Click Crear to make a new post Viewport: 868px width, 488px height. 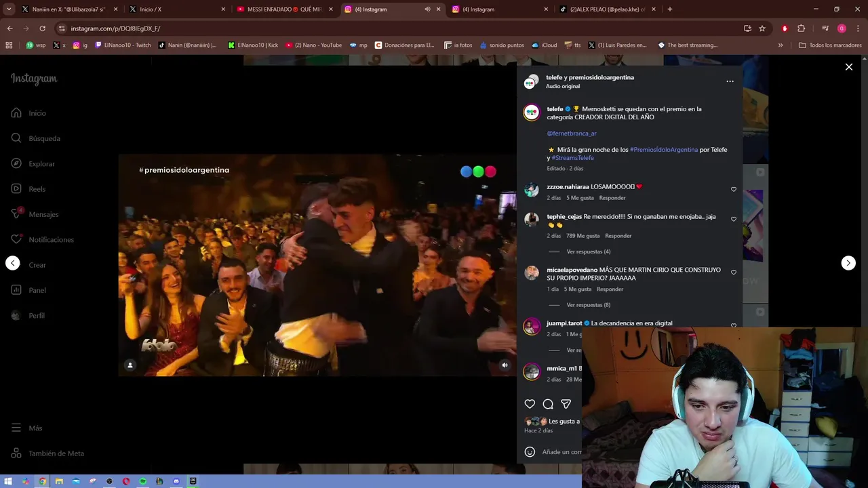(28, 265)
